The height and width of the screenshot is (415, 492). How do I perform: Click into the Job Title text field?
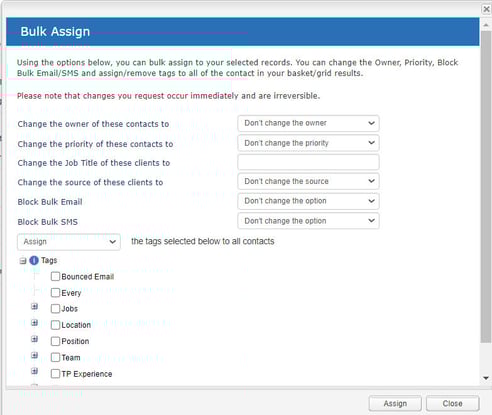pyautogui.click(x=308, y=162)
